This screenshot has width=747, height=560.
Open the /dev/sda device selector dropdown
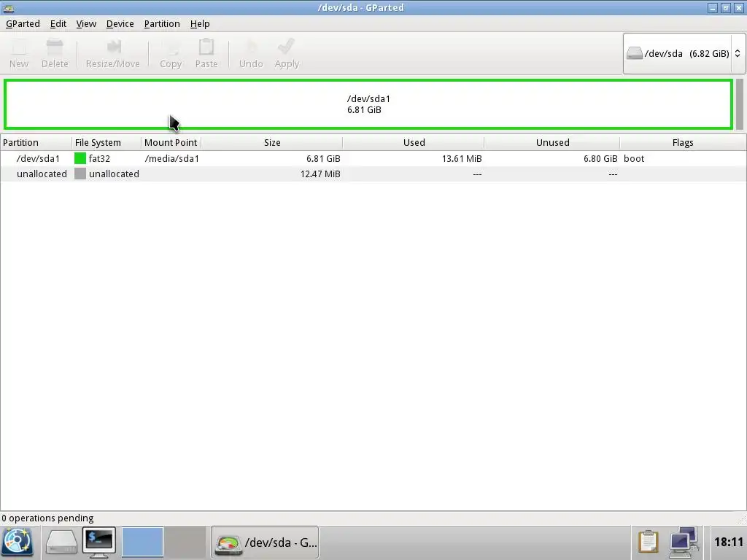684,53
